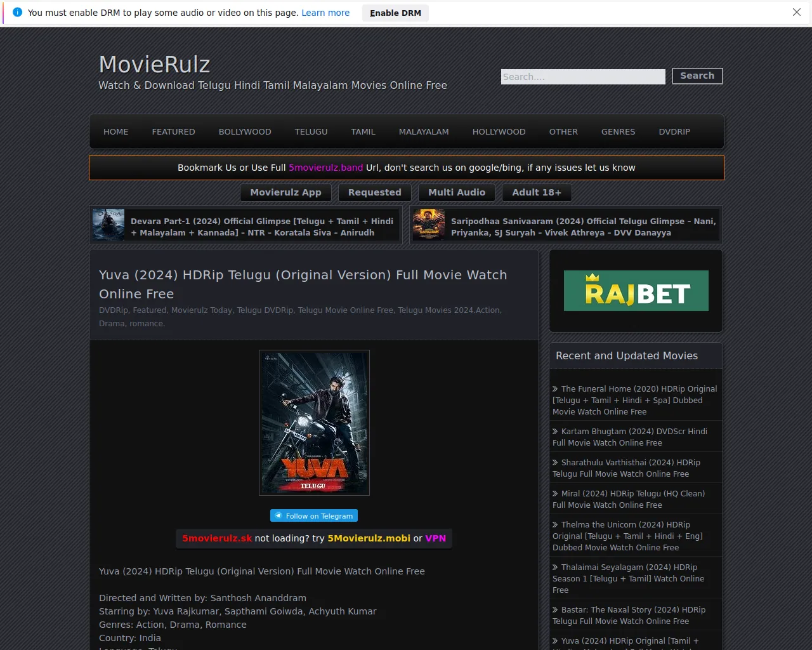This screenshot has width=812, height=650.
Task: Open Saripodhaa Sanivaaram Official Telugu Glimpse link
Action: [x=584, y=227]
